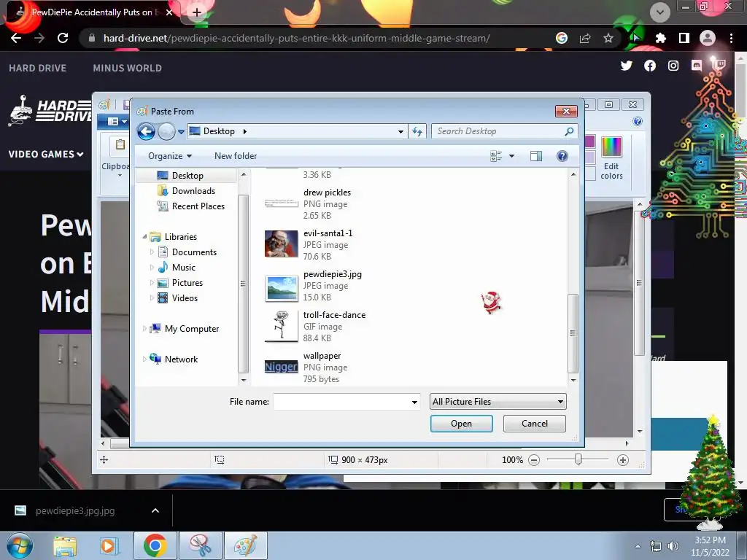Image resolution: width=747 pixels, height=560 pixels.
Task: Visit Hard Drive's Instagram page
Action: coord(673,66)
